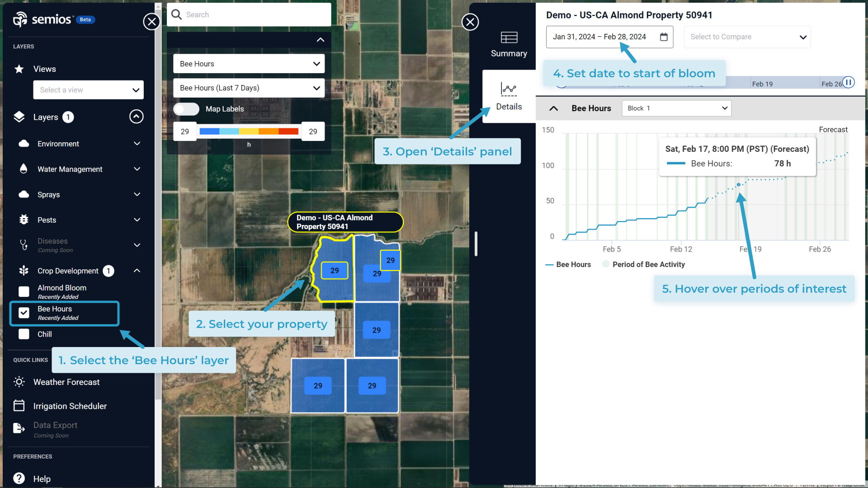Click the Help question mark icon
Image resolution: width=868 pixels, height=488 pixels.
click(x=19, y=478)
